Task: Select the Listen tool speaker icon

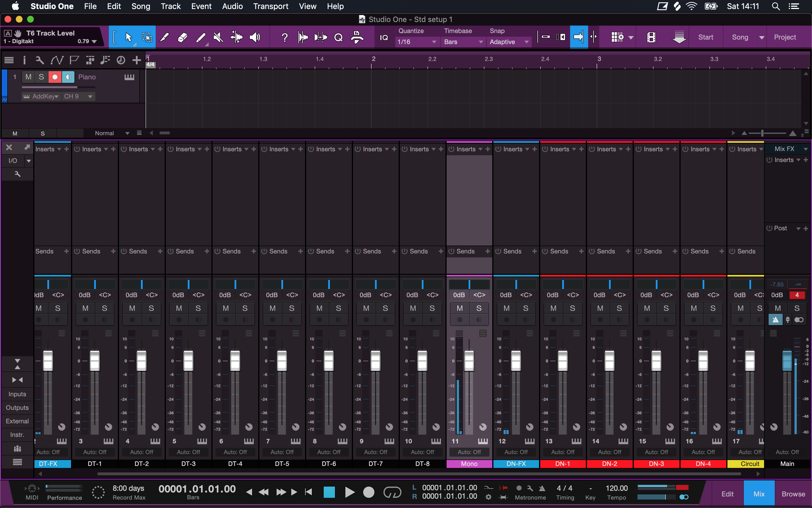Action: pyautogui.click(x=255, y=37)
